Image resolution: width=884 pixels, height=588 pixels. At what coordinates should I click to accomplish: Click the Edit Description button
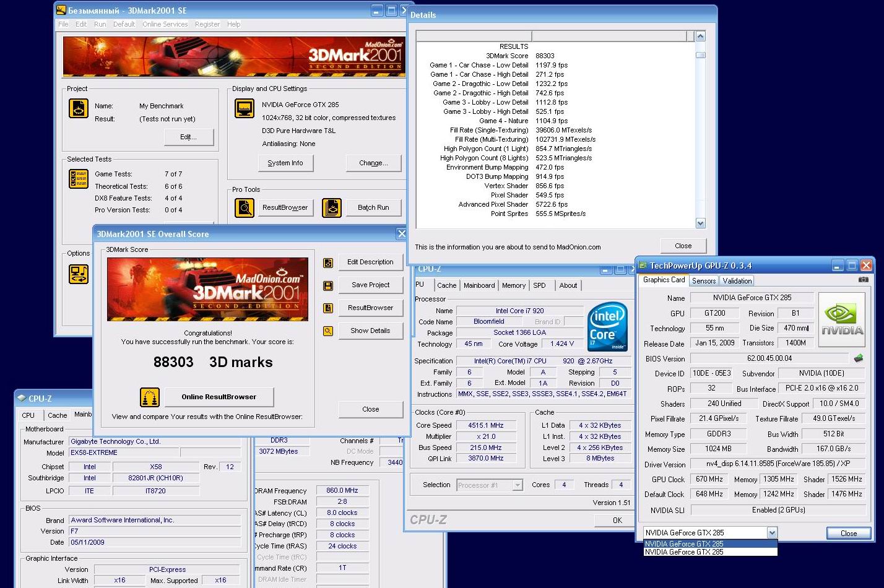pos(370,262)
